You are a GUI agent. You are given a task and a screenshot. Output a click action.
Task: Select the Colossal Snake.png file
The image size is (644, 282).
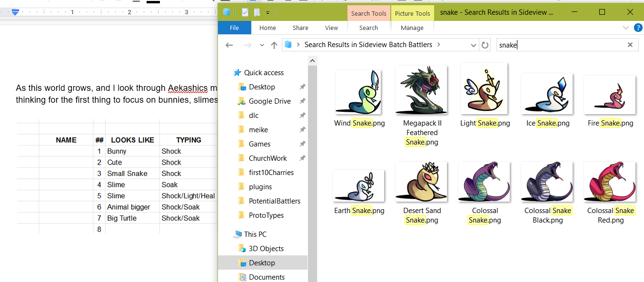click(484, 182)
